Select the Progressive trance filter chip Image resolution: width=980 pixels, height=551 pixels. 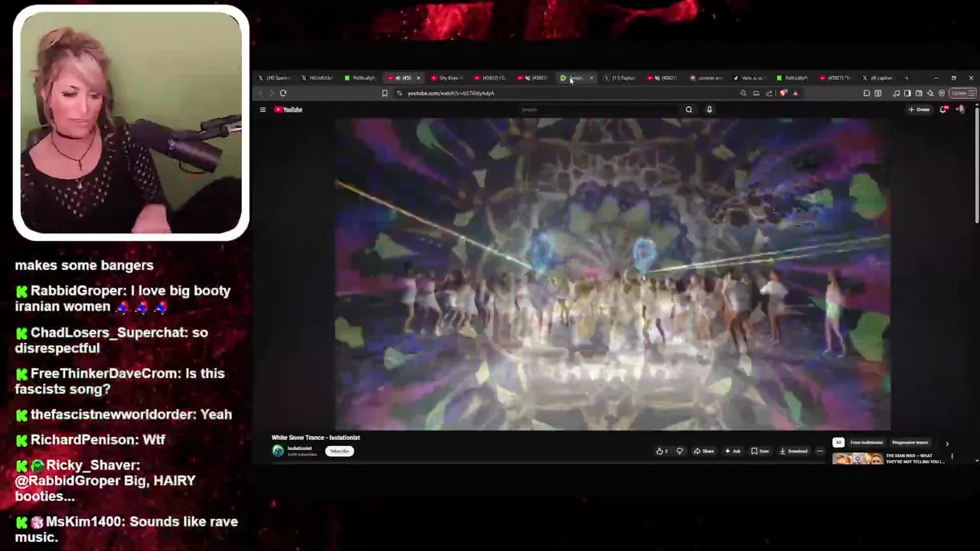[x=910, y=442]
